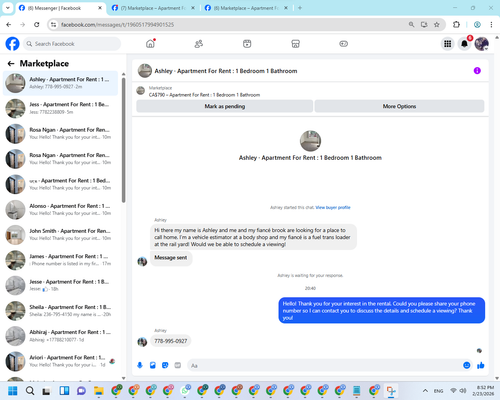This screenshot has width=500, height=400.
Task: Switch to the (8) Marketplace browser tab
Action: 247,8
